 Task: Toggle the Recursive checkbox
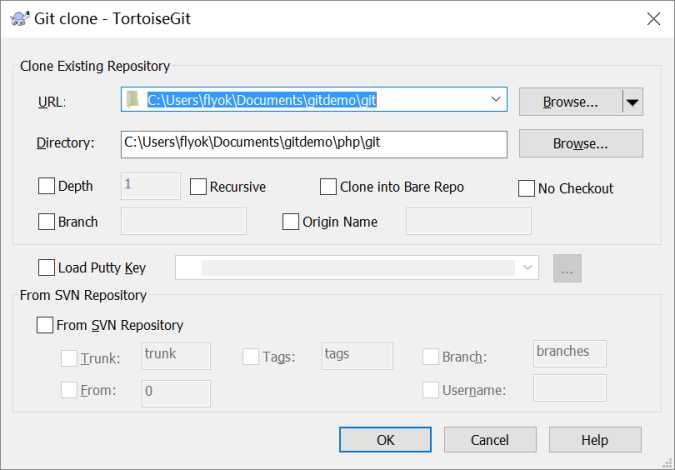198,187
